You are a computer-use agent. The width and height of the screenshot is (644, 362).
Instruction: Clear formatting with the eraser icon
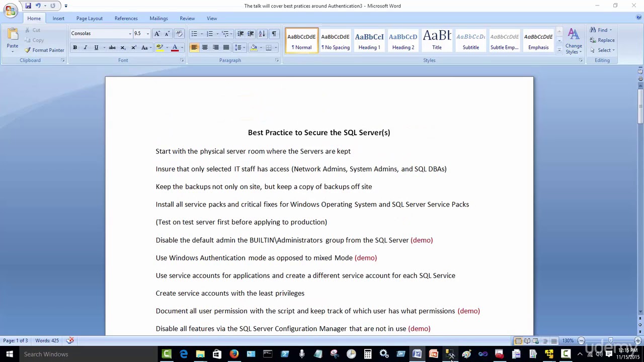[179, 34]
